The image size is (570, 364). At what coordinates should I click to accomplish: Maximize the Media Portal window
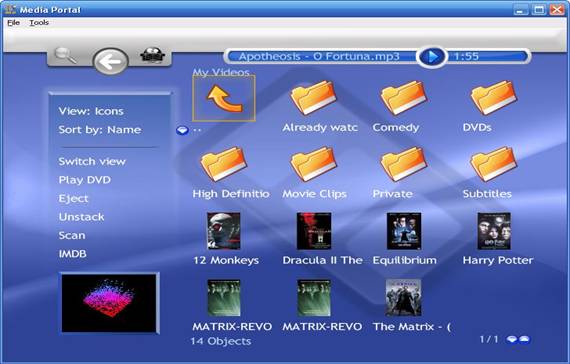coord(539,10)
